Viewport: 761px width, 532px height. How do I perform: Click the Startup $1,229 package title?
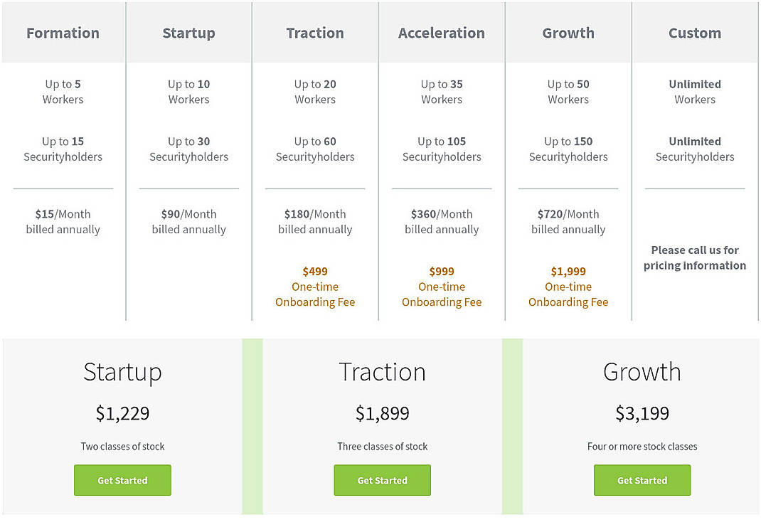[x=122, y=371]
